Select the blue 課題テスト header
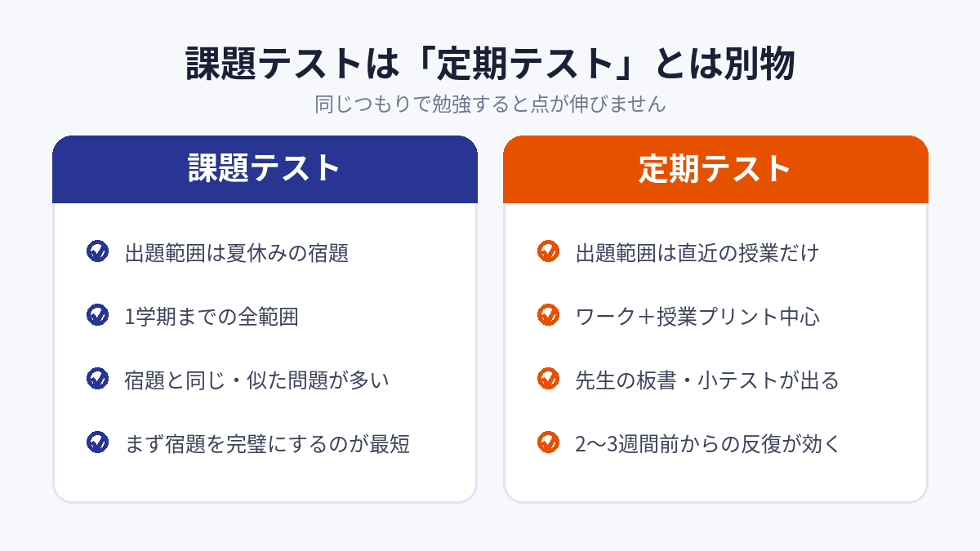Viewport: 980px width, 551px height. point(265,169)
